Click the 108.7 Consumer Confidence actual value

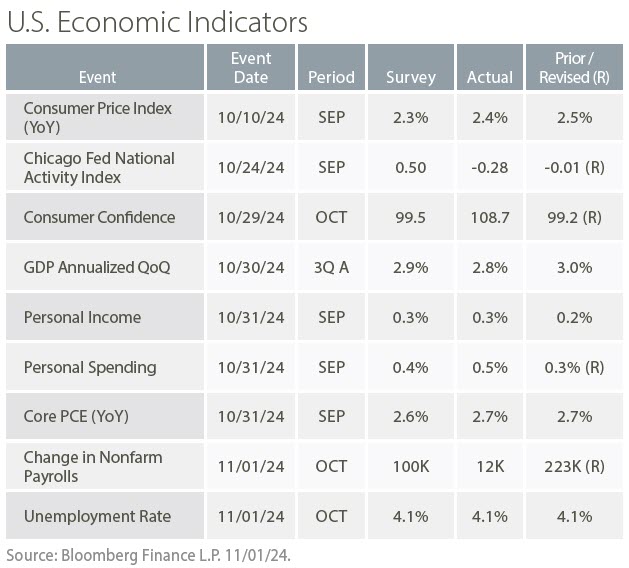click(x=490, y=217)
